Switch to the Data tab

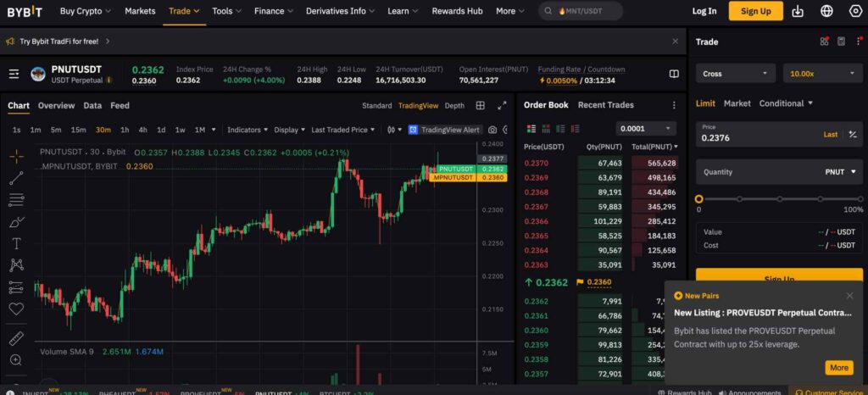(x=92, y=106)
